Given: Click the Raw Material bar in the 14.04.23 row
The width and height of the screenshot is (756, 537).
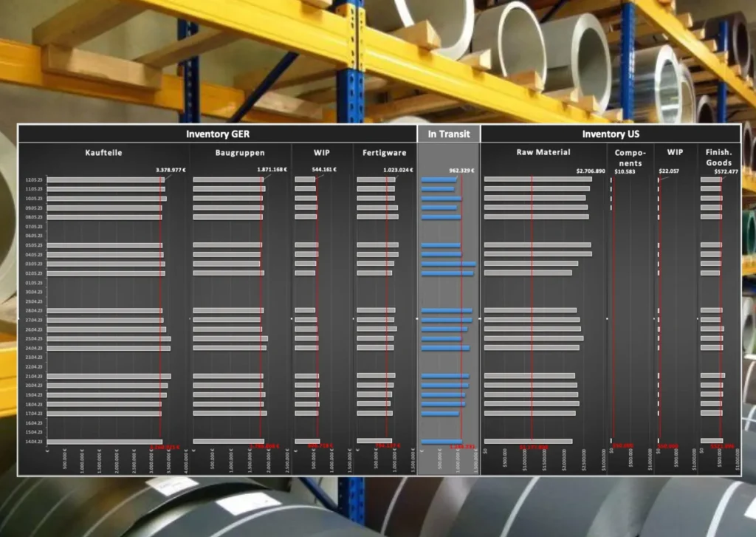Looking at the screenshot, I should pyautogui.click(x=529, y=441).
